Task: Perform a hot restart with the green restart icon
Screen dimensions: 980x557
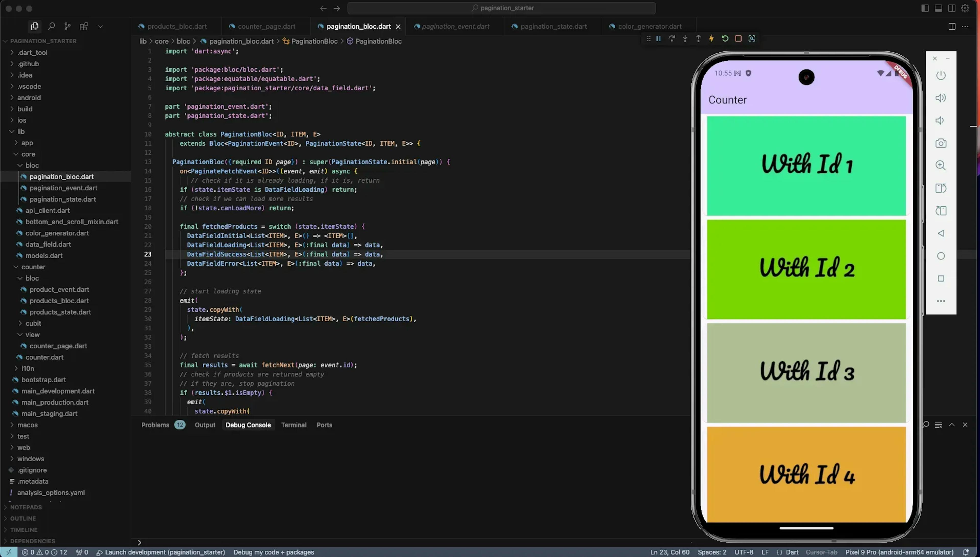Action: [x=725, y=38]
